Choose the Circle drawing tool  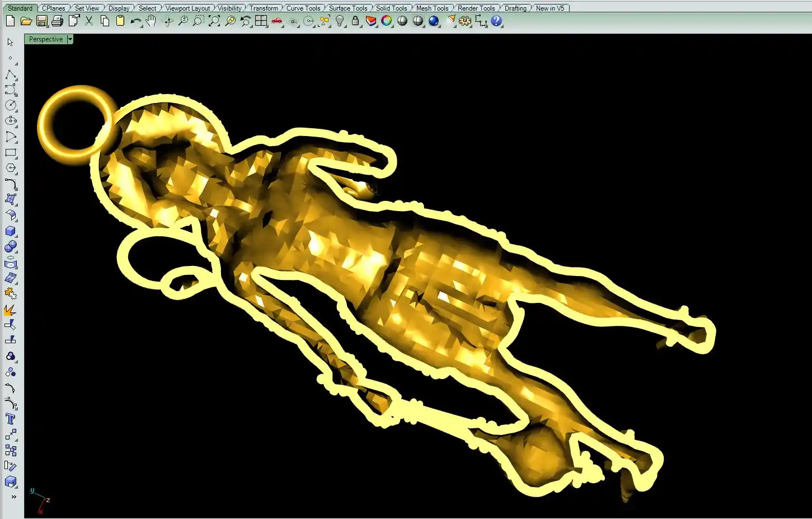(x=11, y=105)
